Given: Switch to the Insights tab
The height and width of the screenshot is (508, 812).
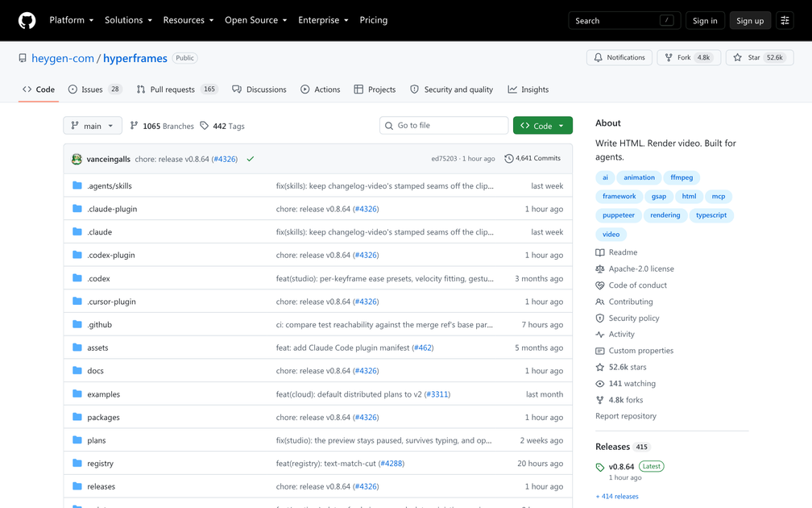Looking at the screenshot, I should [x=528, y=90].
